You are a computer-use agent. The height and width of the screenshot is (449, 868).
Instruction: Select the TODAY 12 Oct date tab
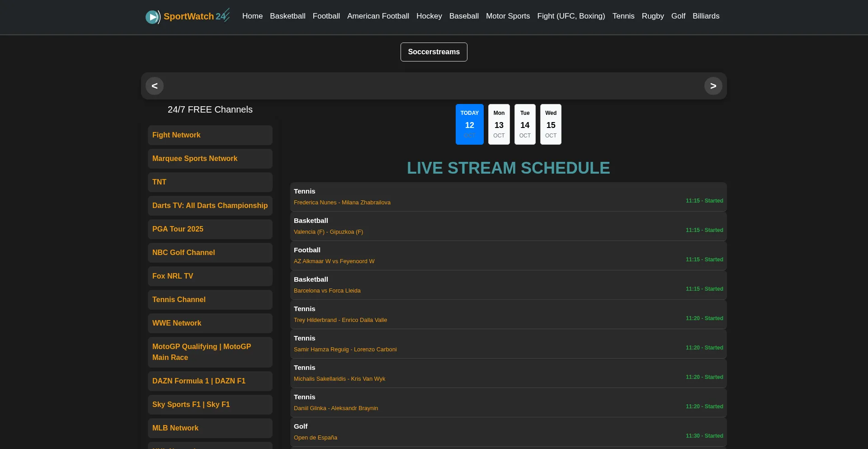[x=469, y=124]
